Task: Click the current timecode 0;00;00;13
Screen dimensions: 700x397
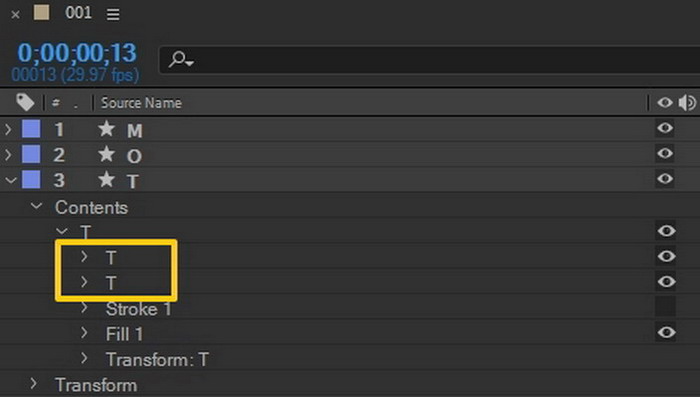Action: pyautogui.click(x=77, y=53)
